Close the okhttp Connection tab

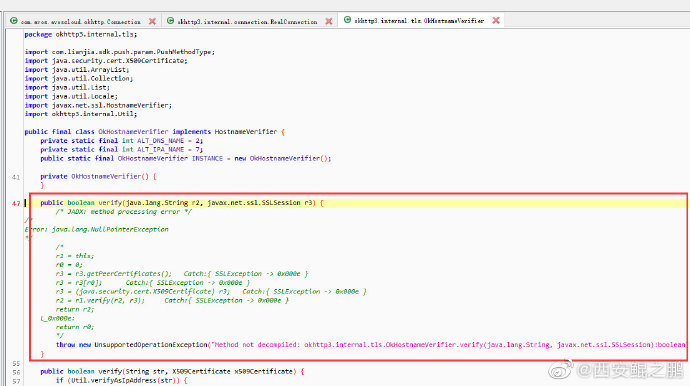(152, 21)
